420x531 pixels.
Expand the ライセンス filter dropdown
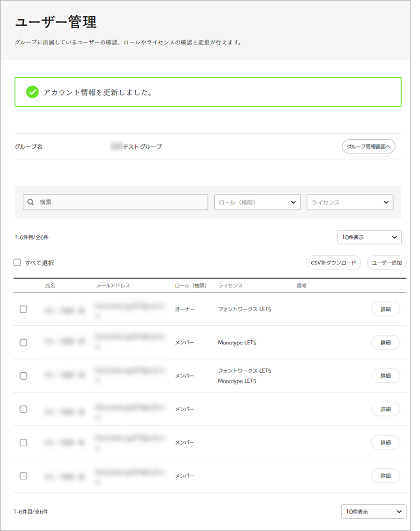coord(350,202)
